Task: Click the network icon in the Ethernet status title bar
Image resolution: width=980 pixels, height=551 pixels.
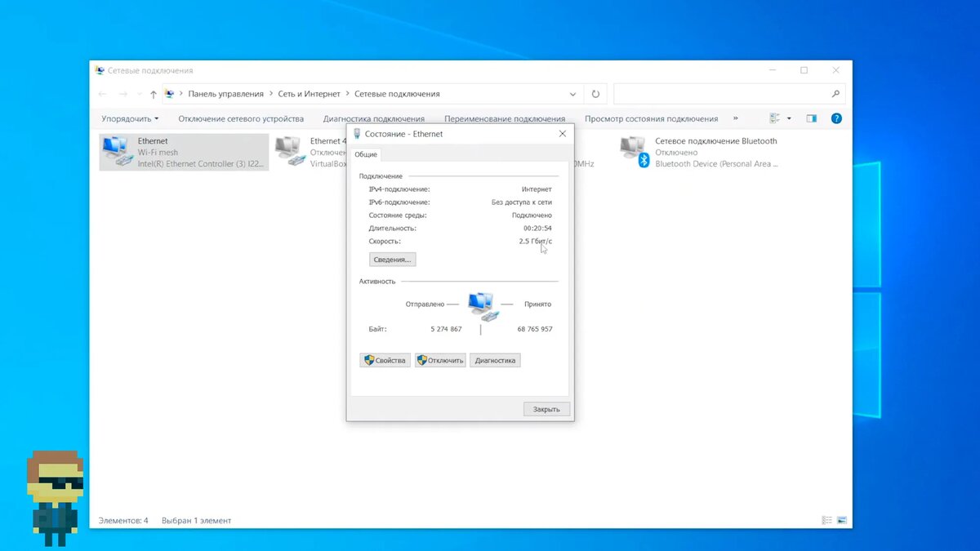Action: tap(357, 134)
